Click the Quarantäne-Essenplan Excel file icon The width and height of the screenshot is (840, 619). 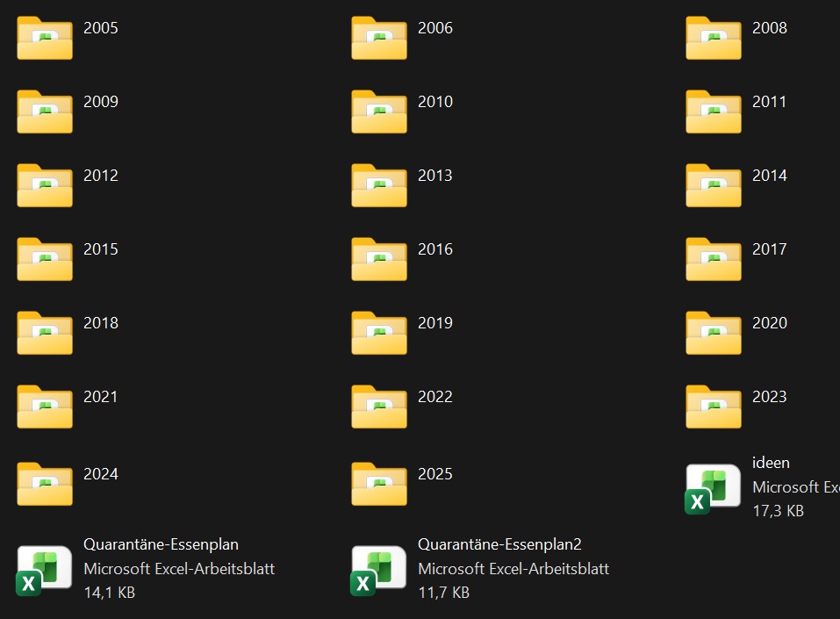(45, 569)
